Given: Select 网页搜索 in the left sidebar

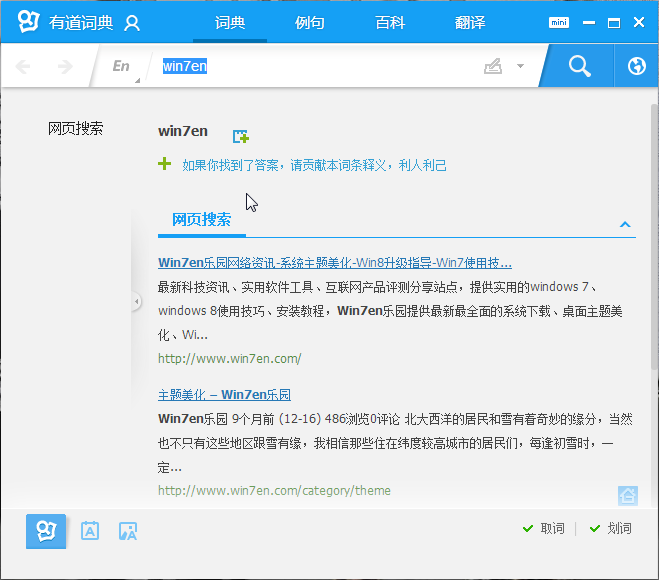Looking at the screenshot, I should click(x=75, y=129).
